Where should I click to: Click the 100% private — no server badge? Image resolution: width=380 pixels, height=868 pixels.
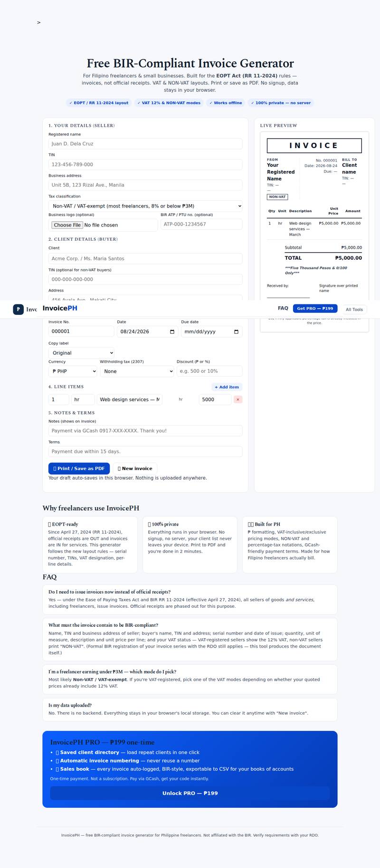281,103
